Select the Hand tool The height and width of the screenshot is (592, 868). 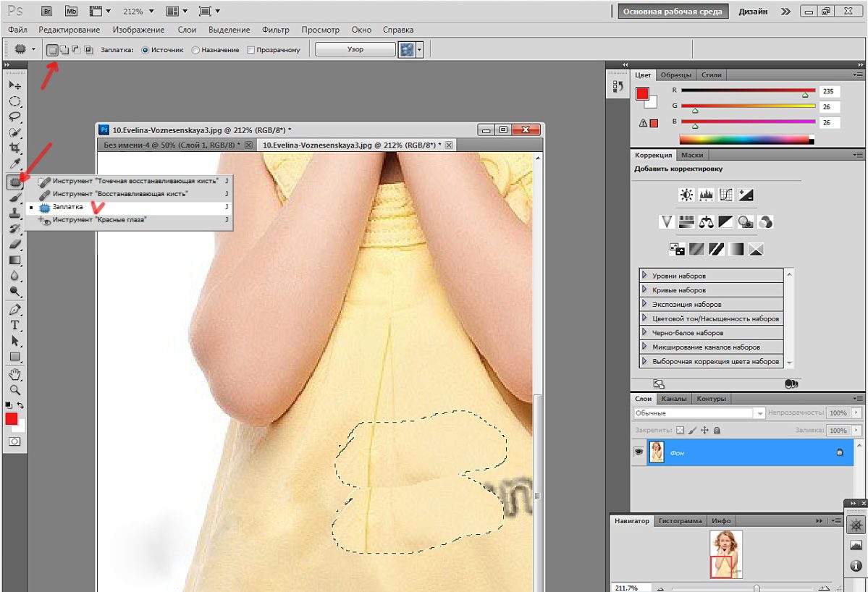[x=15, y=375]
